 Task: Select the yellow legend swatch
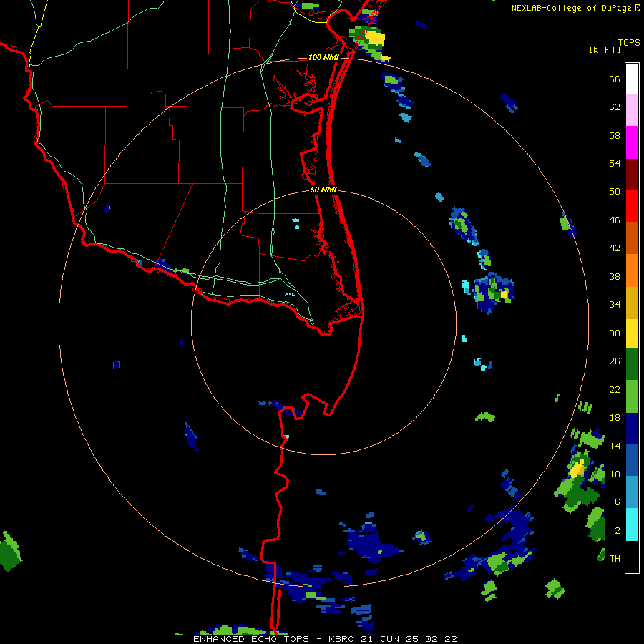[x=632, y=333]
